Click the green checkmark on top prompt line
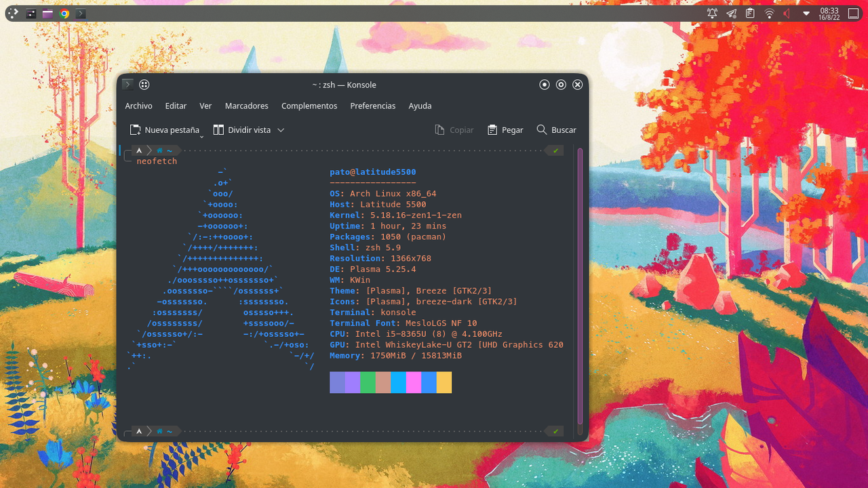 coord(556,150)
